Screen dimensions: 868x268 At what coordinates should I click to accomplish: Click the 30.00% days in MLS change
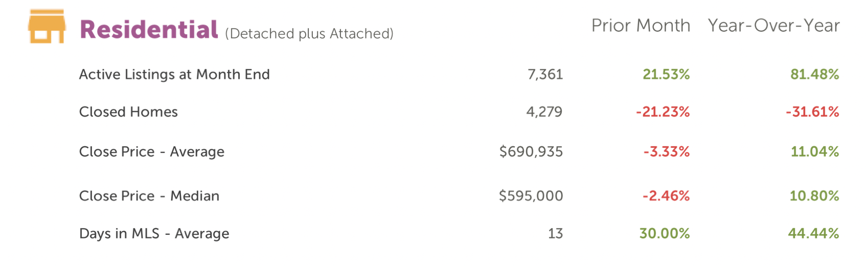pyautogui.click(x=665, y=234)
